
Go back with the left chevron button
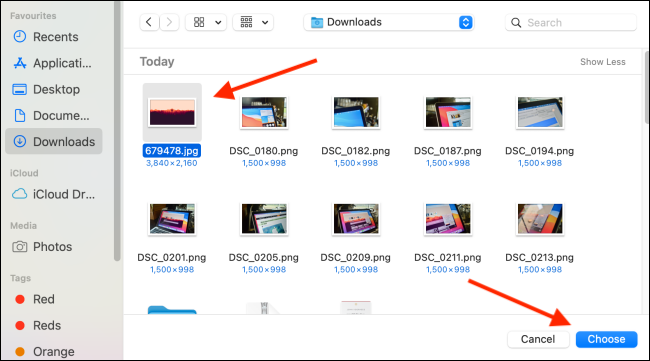[x=149, y=22]
